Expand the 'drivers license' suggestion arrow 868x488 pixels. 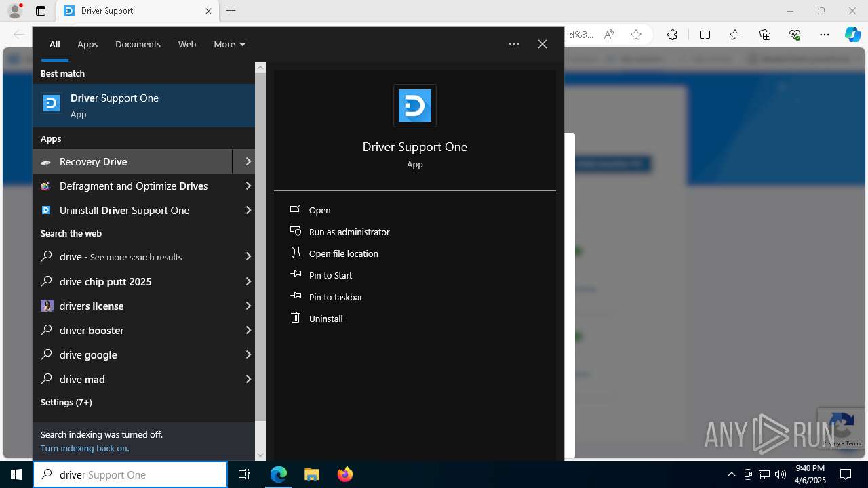tap(248, 306)
